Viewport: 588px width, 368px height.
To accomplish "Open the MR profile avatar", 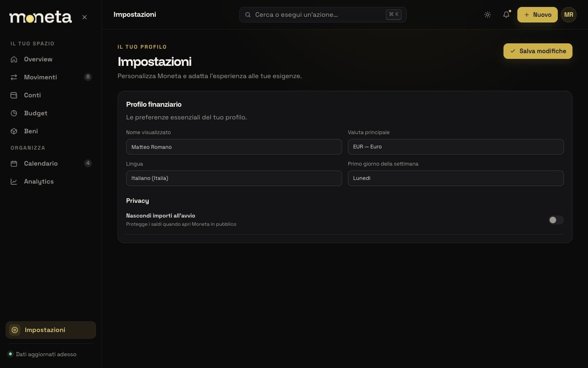I will pos(569,15).
